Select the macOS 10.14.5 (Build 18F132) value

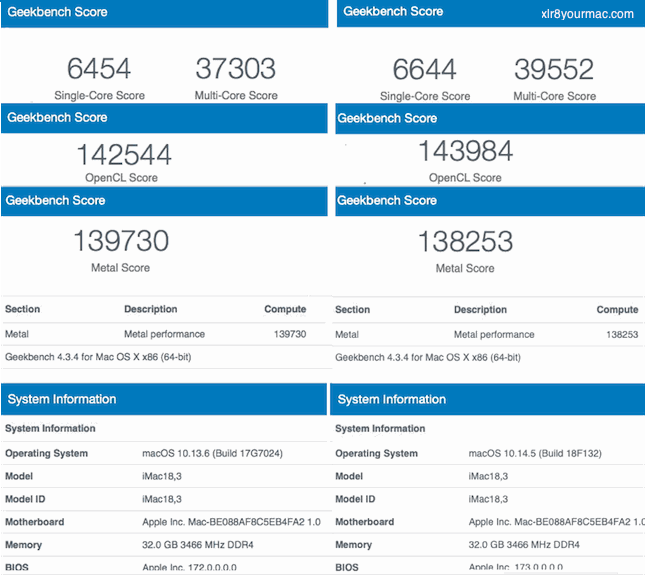pyautogui.click(x=535, y=454)
